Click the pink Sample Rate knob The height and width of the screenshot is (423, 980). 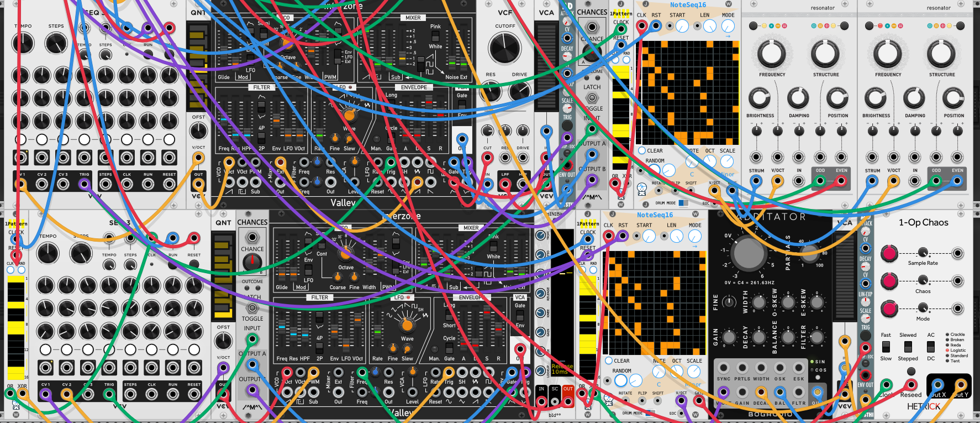(889, 253)
